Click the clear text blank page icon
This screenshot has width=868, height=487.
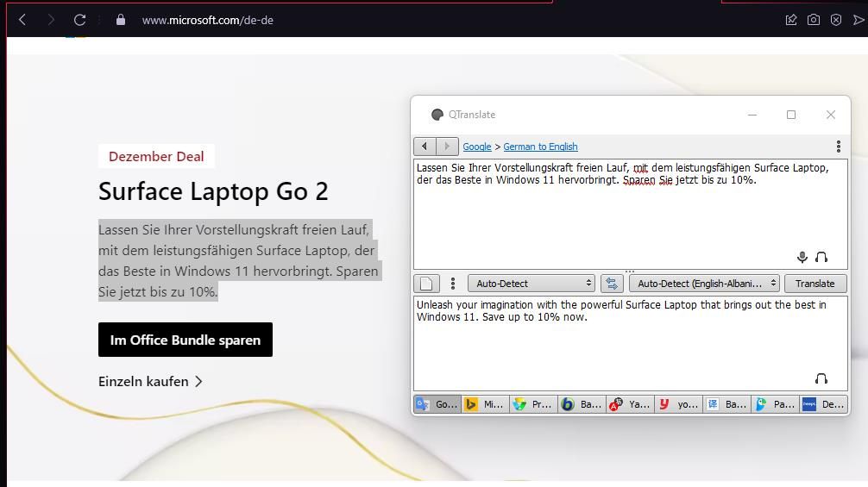pos(426,284)
